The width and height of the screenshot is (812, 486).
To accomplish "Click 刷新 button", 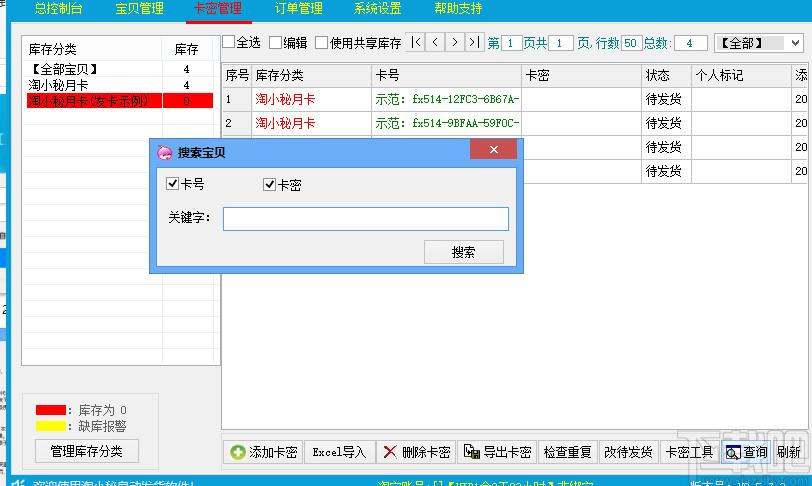I will [x=789, y=452].
